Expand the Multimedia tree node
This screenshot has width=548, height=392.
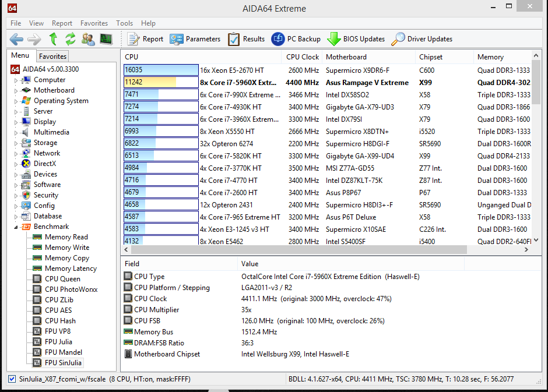coord(16,133)
